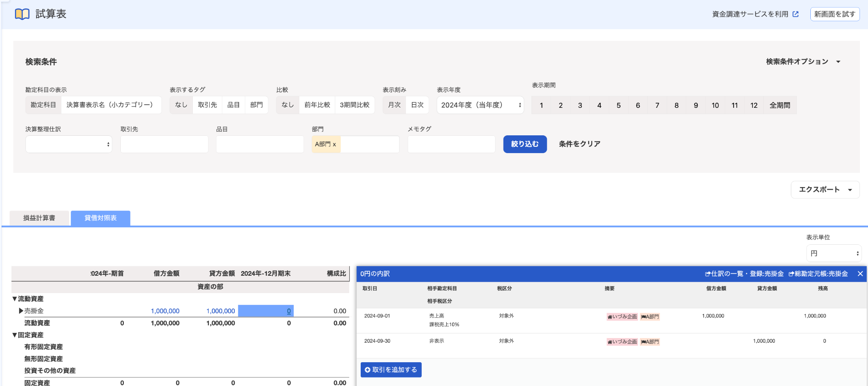Set 表示するタグ to なし
The width and height of the screenshot is (868, 386).
pyautogui.click(x=181, y=105)
